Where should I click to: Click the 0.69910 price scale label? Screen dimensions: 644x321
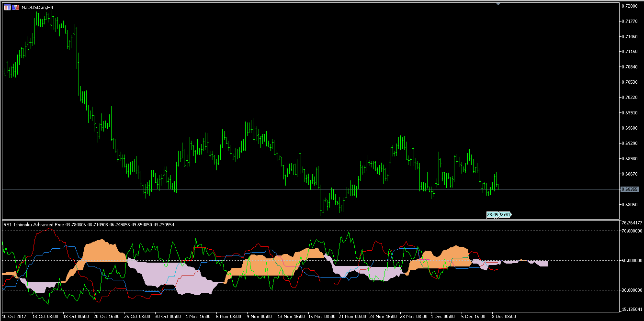click(631, 112)
